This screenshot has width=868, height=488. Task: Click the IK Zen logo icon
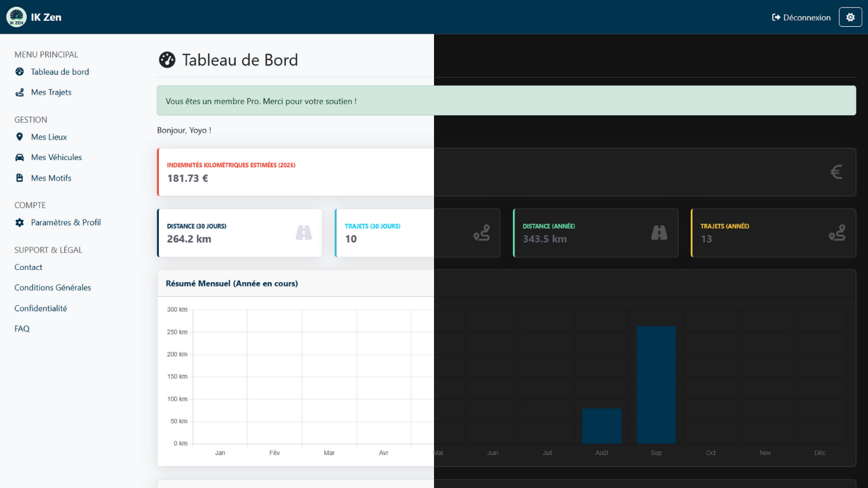pyautogui.click(x=17, y=17)
